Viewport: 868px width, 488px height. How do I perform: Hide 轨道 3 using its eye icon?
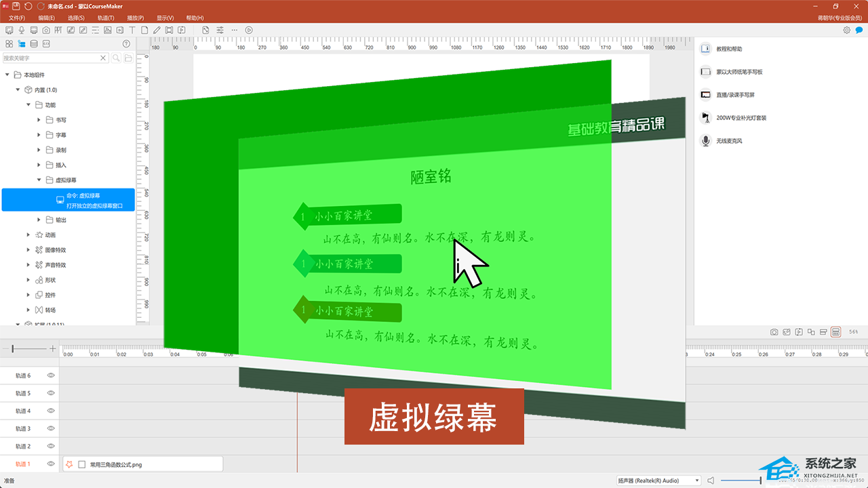pyautogui.click(x=50, y=428)
